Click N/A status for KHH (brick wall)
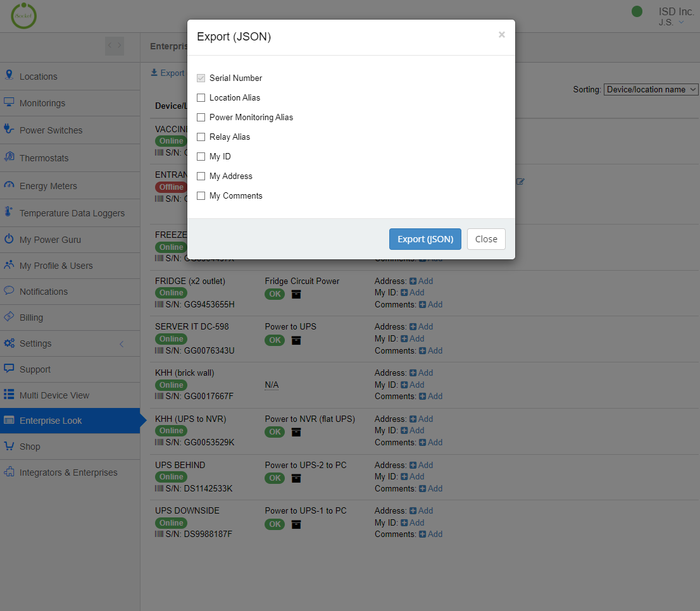Viewport: 700px width, 611px height. pyautogui.click(x=272, y=385)
